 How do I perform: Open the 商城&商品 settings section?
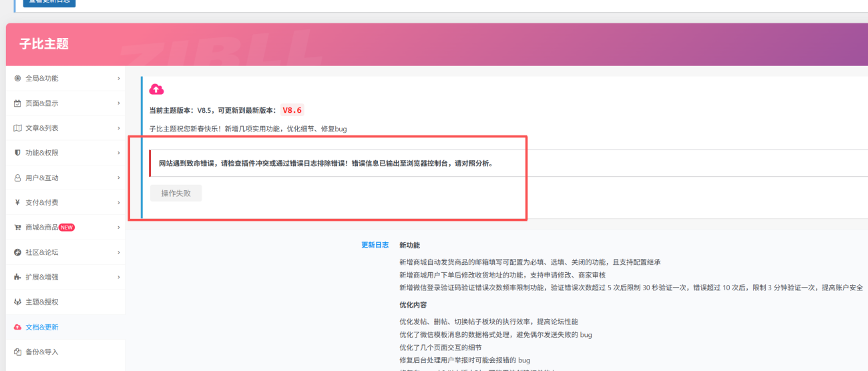[65, 228]
